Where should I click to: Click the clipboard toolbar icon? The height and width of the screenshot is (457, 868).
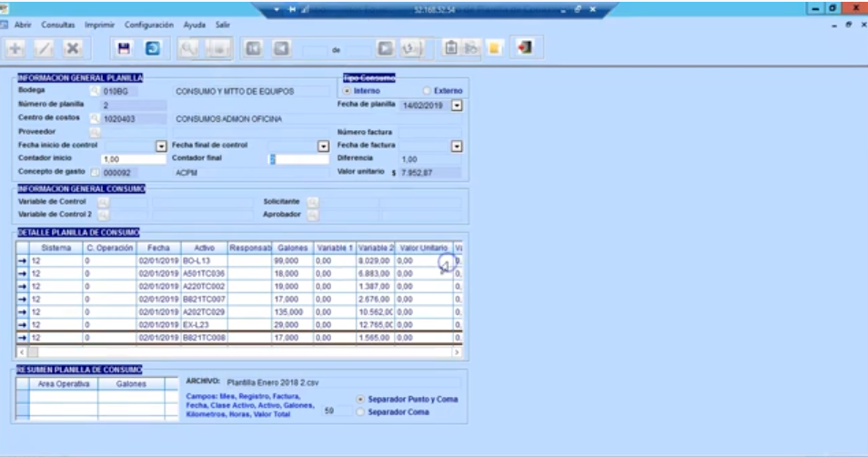pyautogui.click(x=451, y=48)
